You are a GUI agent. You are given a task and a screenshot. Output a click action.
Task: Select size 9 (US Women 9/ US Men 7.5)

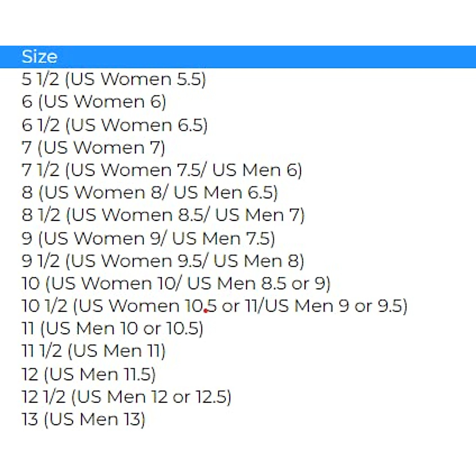point(148,238)
